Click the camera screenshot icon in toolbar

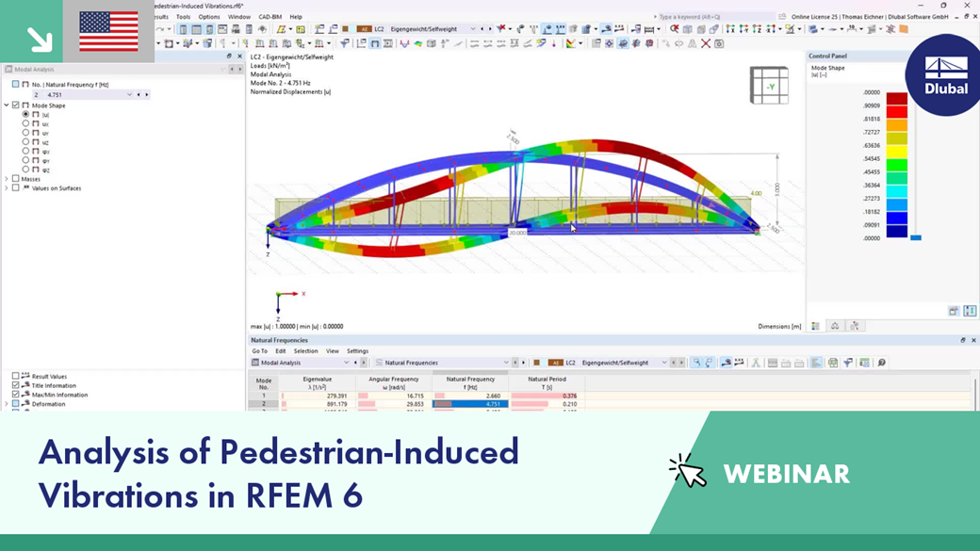tap(719, 43)
